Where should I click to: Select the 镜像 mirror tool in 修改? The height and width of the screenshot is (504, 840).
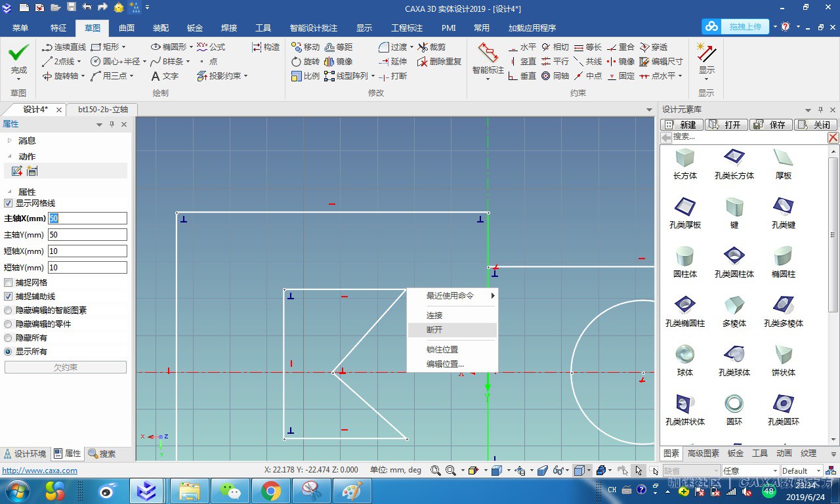339,62
